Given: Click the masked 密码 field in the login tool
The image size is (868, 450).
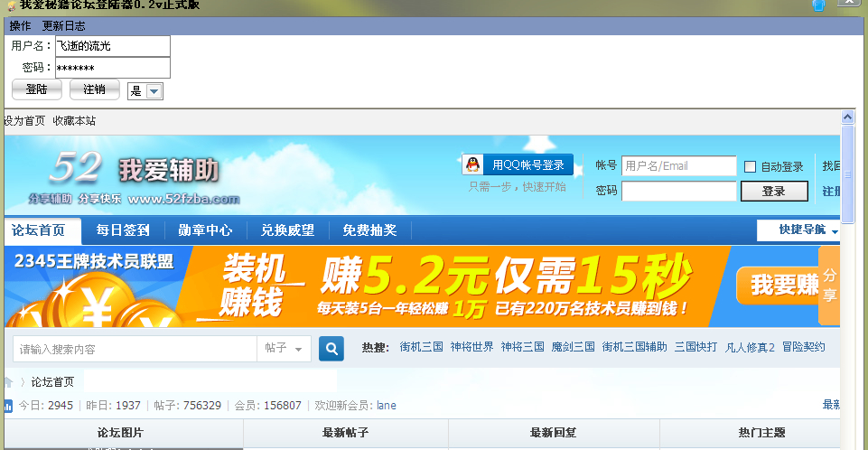Looking at the screenshot, I should [112, 68].
